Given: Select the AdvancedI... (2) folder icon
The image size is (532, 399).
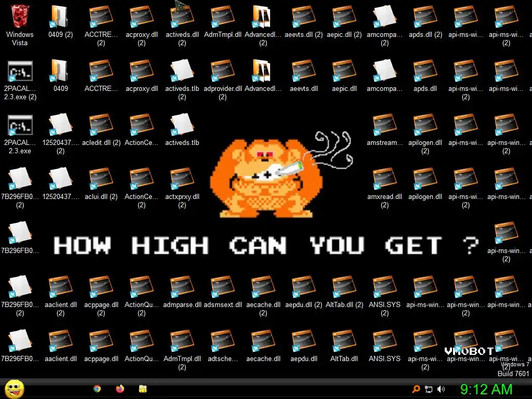Looking at the screenshot, I should [x=262, y=16].
